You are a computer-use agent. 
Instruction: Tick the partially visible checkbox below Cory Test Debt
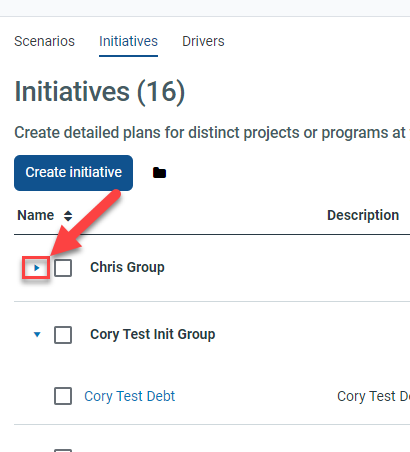click(x=63, y=450)
